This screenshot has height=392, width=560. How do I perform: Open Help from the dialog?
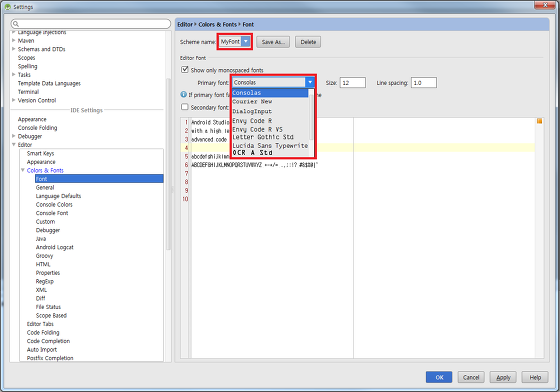(535, 377)
